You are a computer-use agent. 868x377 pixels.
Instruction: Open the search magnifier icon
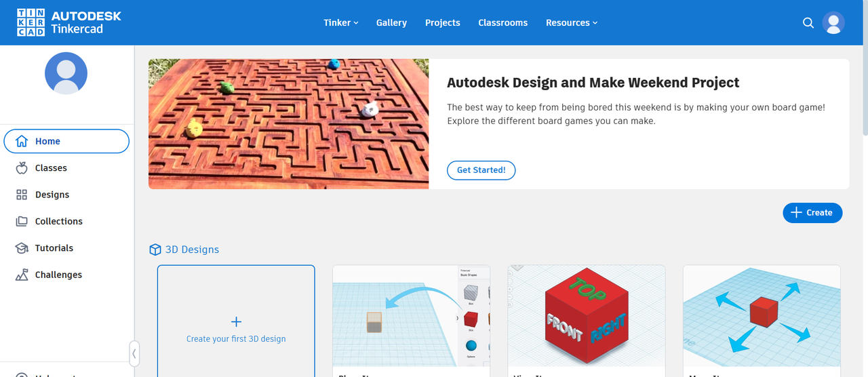point(808,22)
